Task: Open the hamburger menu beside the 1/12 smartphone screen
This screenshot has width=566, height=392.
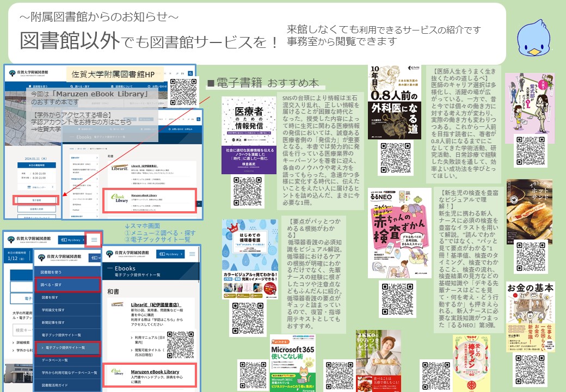Action: click(x=94, y=240)
